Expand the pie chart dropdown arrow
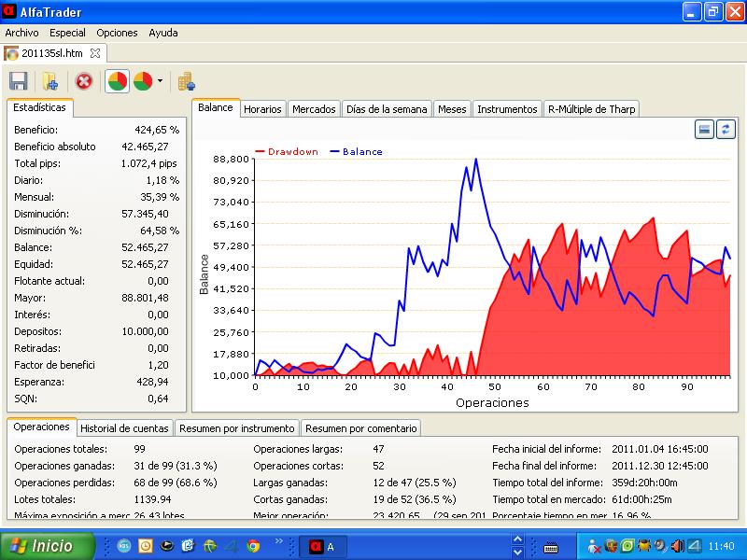The height and width of the screenshot is (560, 747). tap(160, 81)
